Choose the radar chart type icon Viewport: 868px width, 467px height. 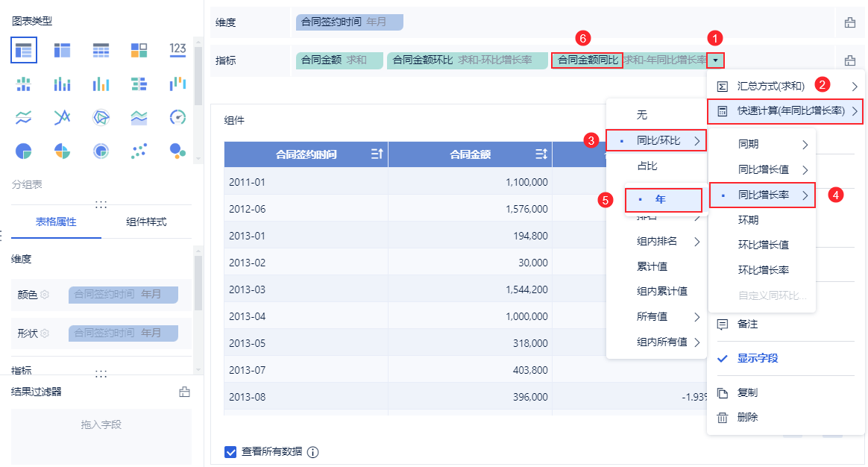[101, 117]
